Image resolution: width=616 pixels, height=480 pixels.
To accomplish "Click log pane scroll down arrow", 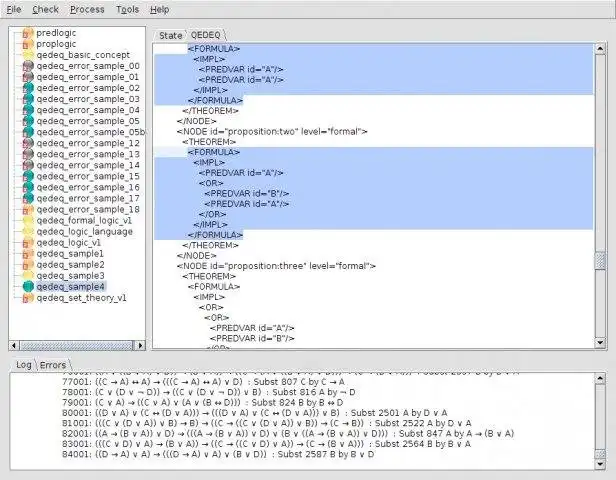I will click(600, 464).
